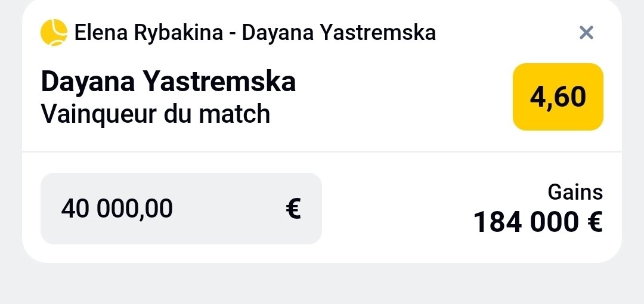Click Elena Rybakina's name in the header

coord(148,32)
